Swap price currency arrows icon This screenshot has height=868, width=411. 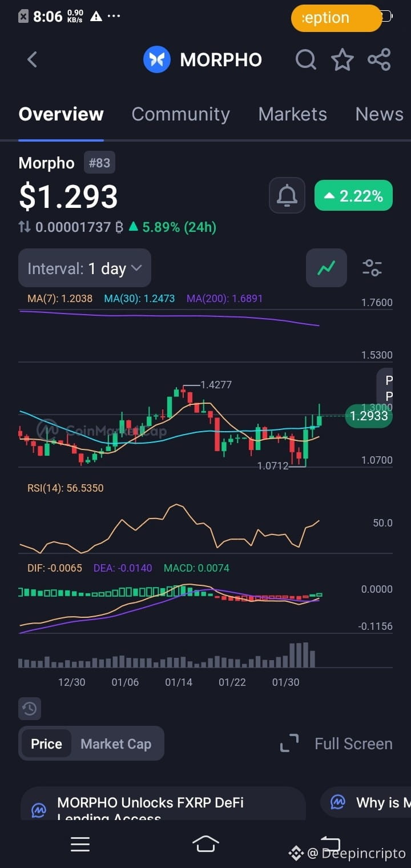coord(25,227)
